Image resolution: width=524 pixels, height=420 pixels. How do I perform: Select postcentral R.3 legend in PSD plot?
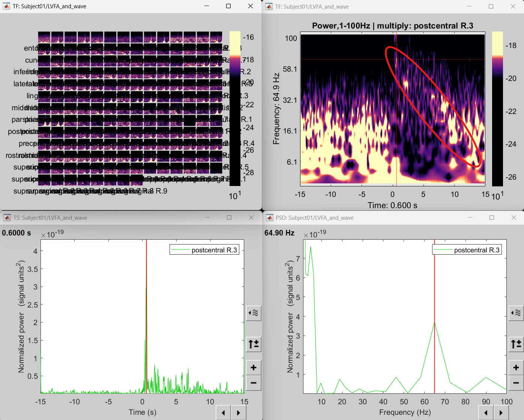coord(467,250)
